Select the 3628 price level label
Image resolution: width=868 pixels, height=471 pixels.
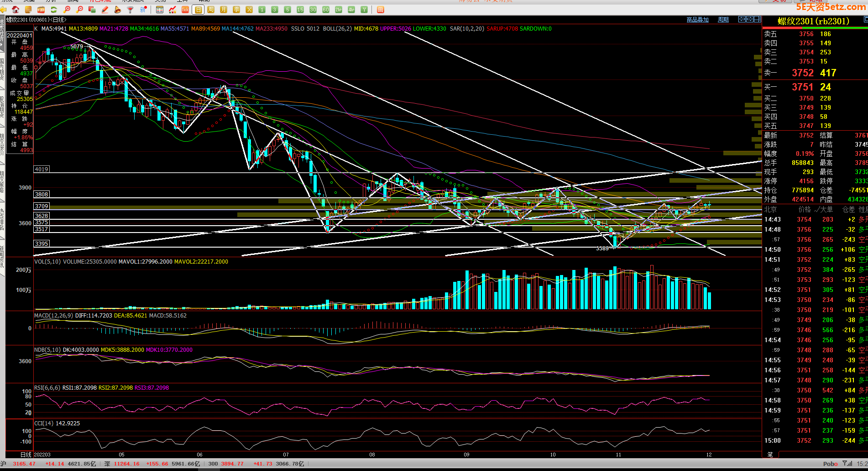point(42,216)
